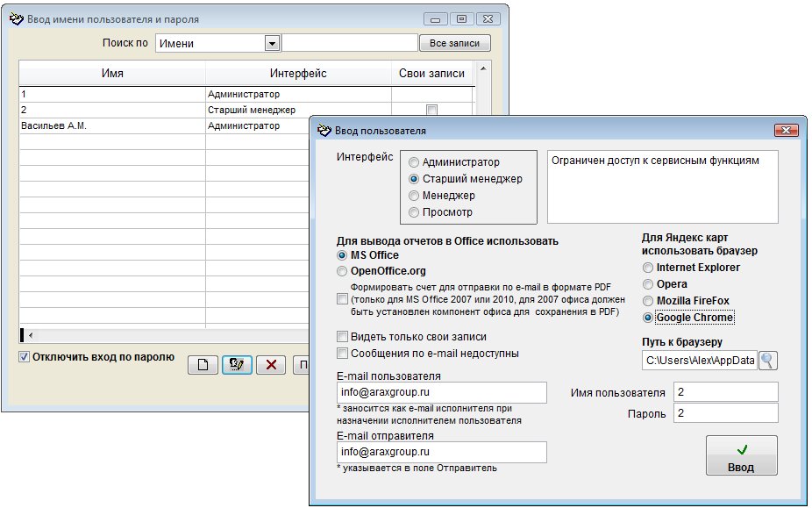This screenshot has width=812, height=508.
Task: Toggle Видеть только свои записи checkbox
Action: point(342,336)
